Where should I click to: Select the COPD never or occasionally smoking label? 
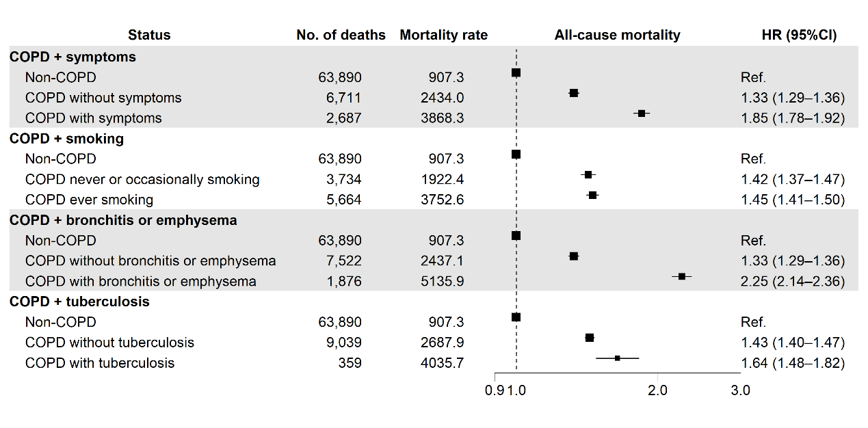[x=142, y=180]
